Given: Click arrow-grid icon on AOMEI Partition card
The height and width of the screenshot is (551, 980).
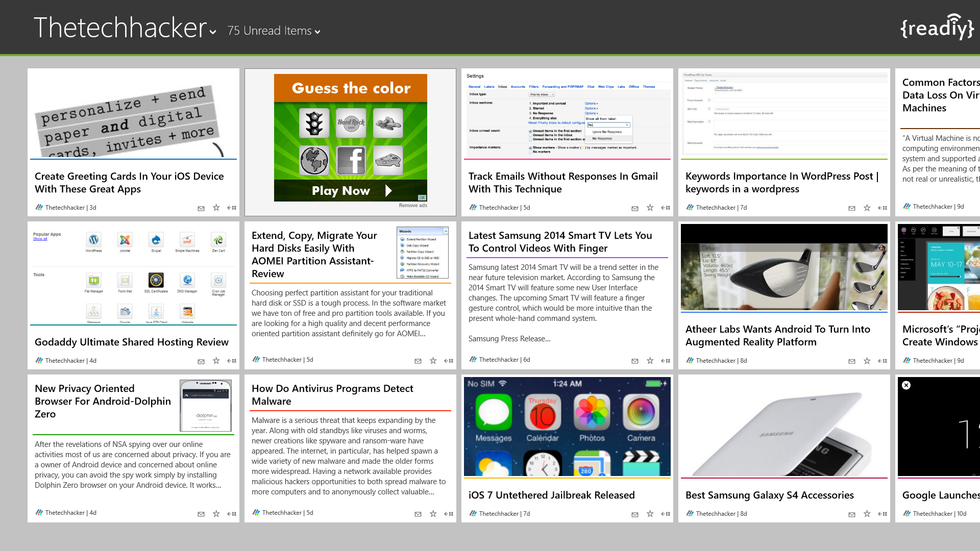Looking at the screenshot, I should pos(449,361).
